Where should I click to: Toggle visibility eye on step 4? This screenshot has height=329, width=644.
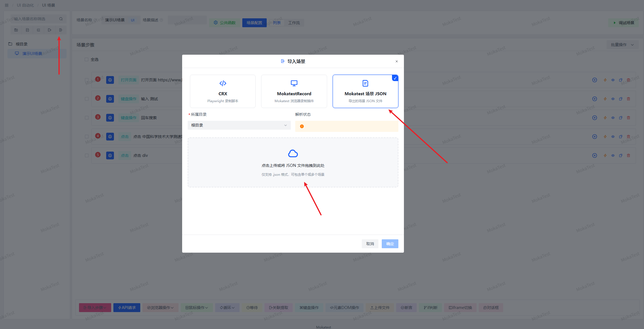[x=613, y=137]
